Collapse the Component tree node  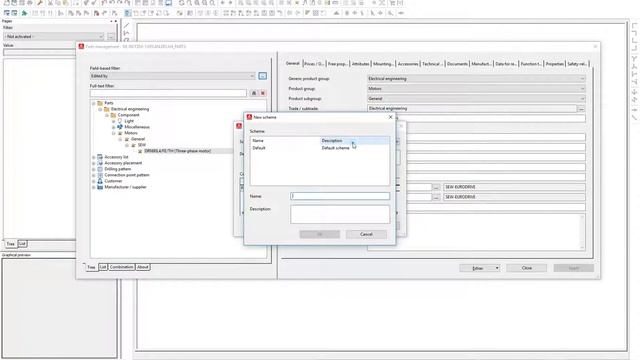107,115
